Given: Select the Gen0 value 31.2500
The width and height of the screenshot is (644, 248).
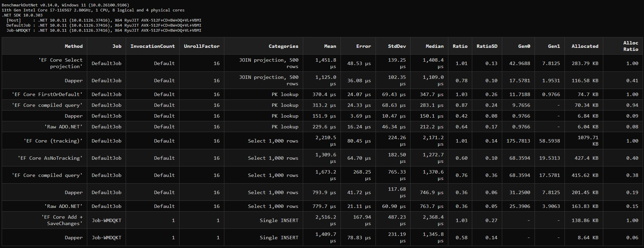Looking at the screenshot, I should point(520,192).
